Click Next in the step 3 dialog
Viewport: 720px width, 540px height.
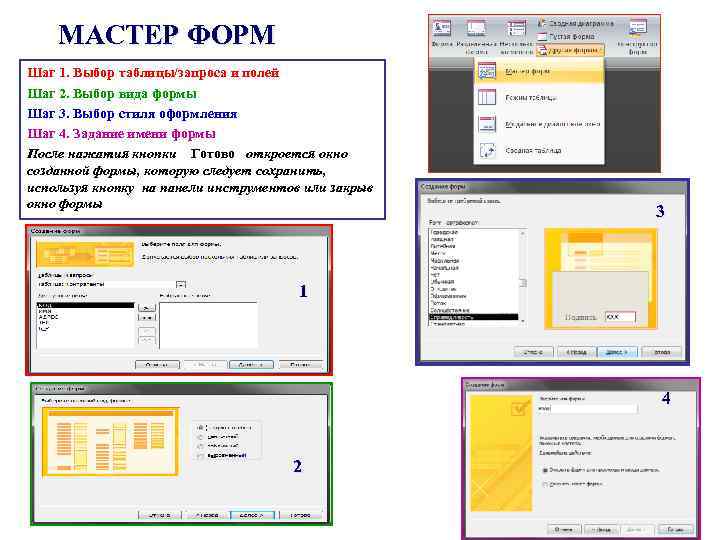tap(617, 352)
